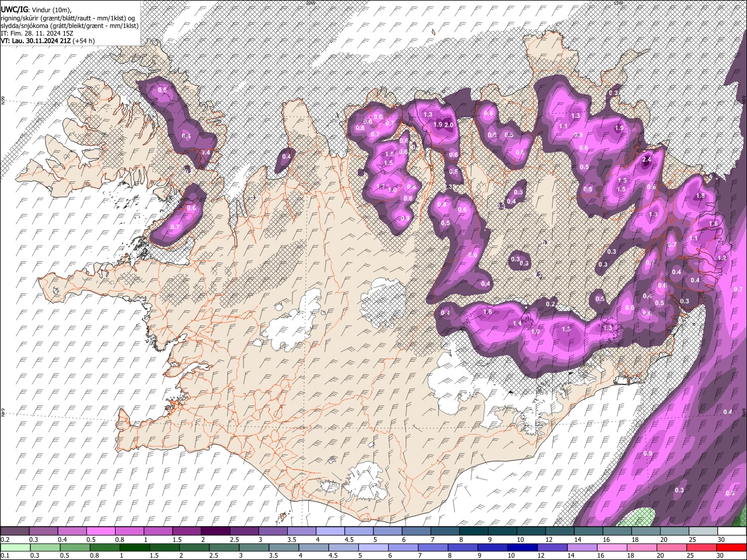Select the 0.5 pink swatch in the top legend row
The width and height of the screenshot is (747, 560).
(x=100, y=531)
